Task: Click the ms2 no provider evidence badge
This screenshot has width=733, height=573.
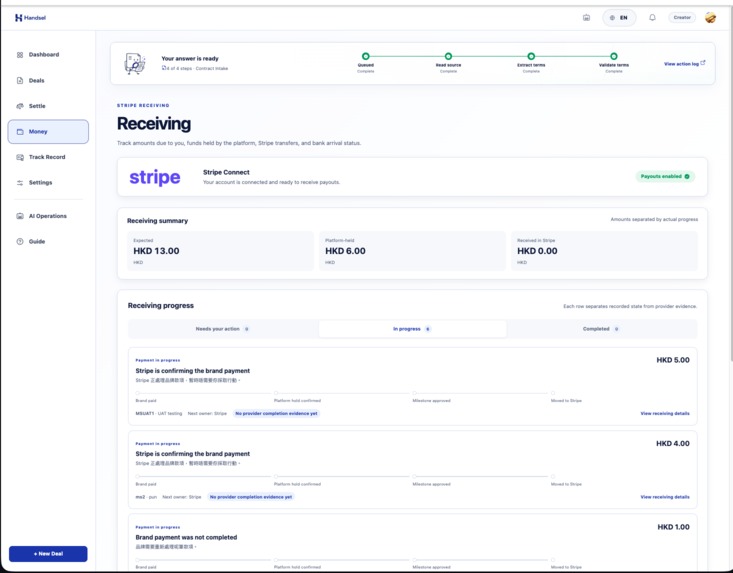Action: tap(251, 497)
